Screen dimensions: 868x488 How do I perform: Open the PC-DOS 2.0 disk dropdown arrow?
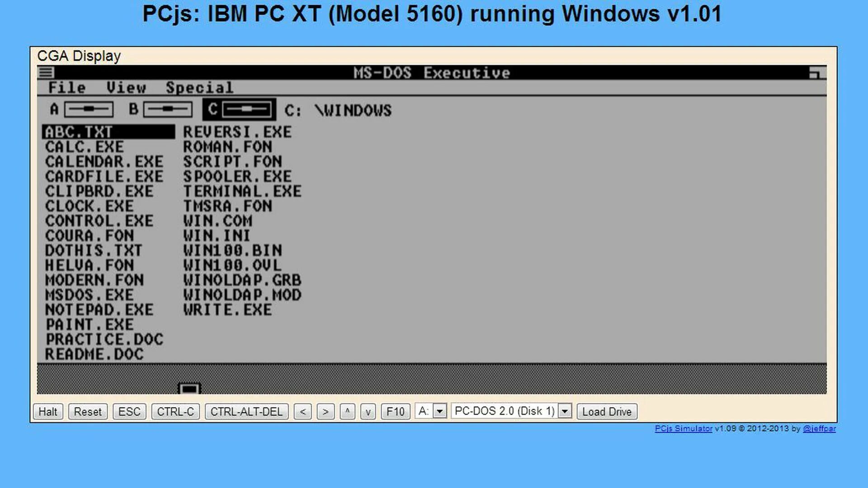point(565,411)
